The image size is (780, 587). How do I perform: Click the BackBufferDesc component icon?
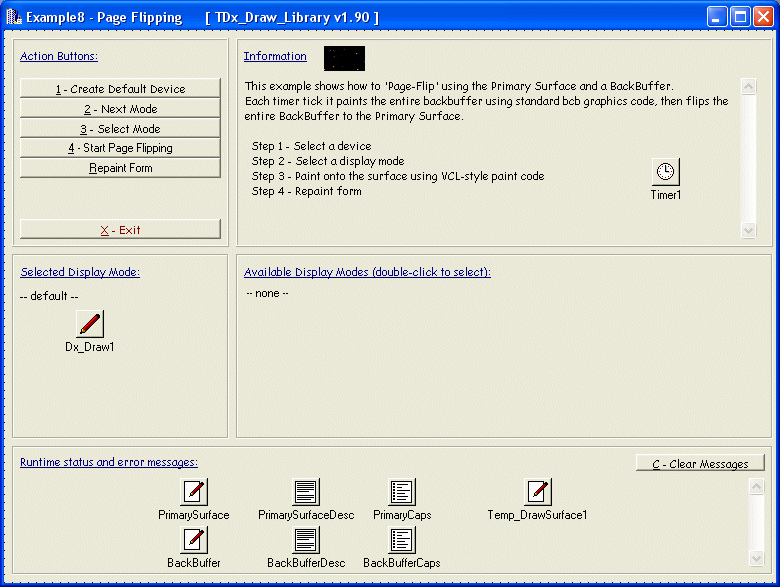[305, 540]
